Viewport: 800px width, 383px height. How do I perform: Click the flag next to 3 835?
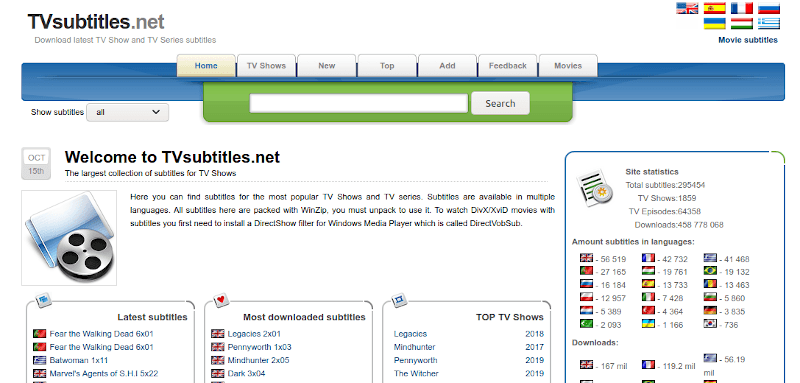pyautogui.click(x=710, y=311)
